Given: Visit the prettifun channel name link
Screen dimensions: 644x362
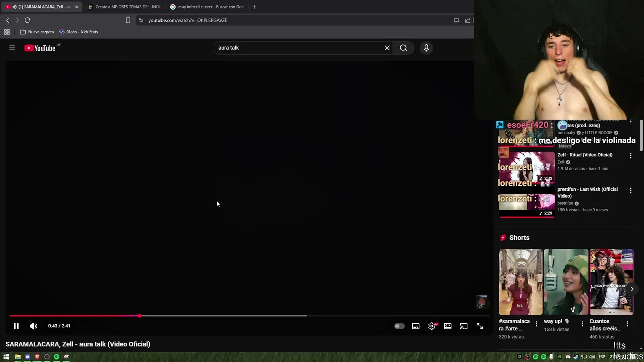Looking at the screenshot, I should point(565,203).
